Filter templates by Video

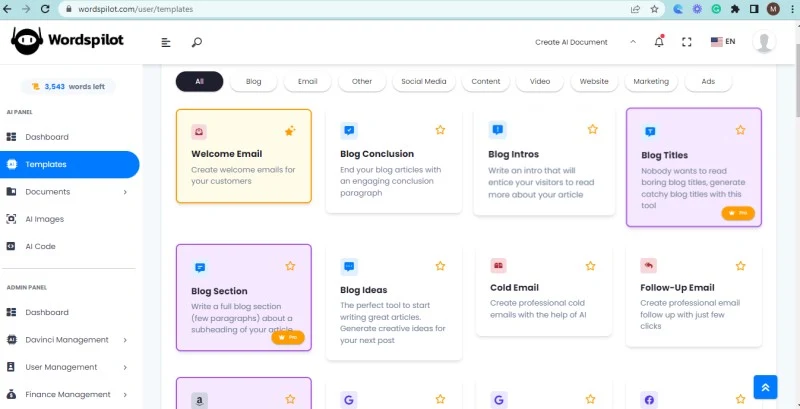tap(540, 82)
